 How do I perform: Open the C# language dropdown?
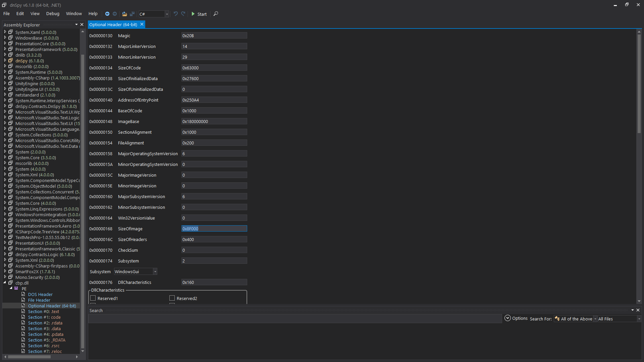(167, 14)
